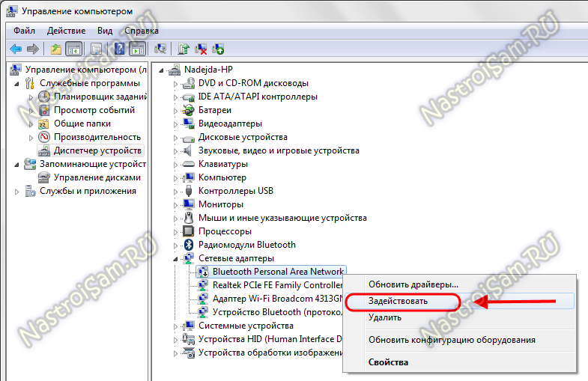Open the Вид menu
Viewport: 588px width, 381px height.
tap(105, 31)
